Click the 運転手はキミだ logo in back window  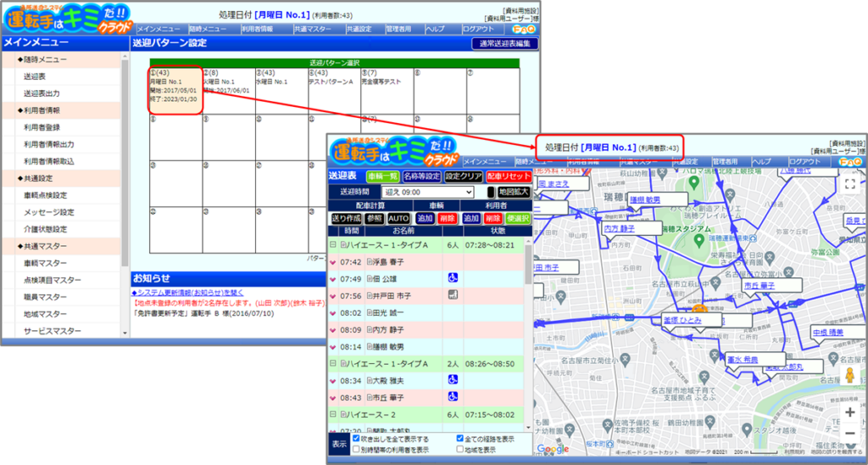click(68, 19)
